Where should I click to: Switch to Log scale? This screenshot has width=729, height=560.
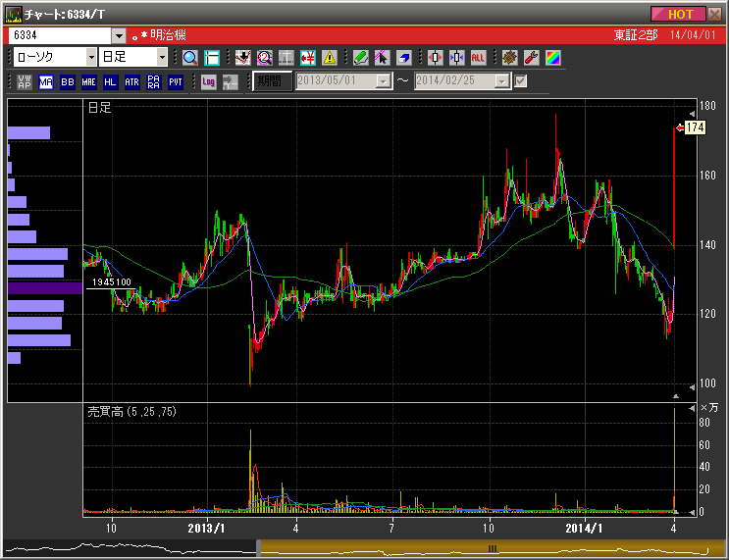208,81
